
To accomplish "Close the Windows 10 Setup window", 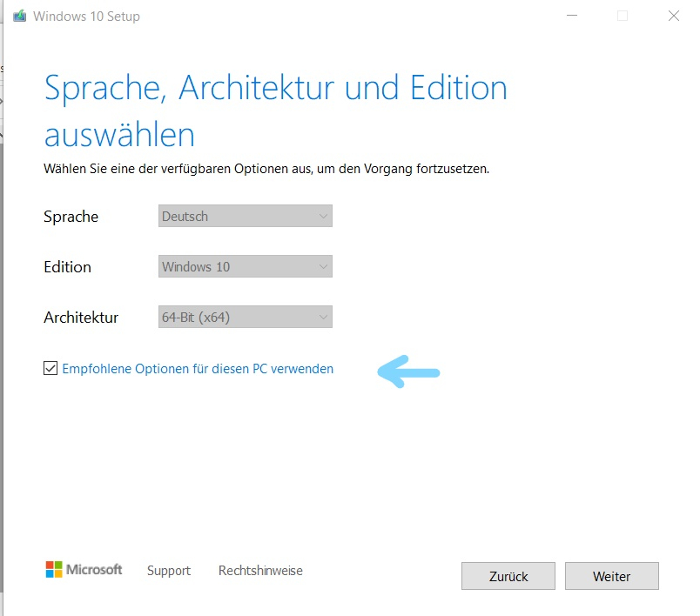I will coord(674,16).
